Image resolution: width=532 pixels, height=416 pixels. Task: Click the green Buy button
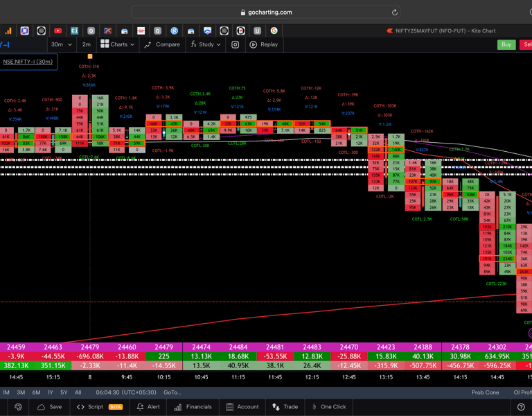pos(506,44)
